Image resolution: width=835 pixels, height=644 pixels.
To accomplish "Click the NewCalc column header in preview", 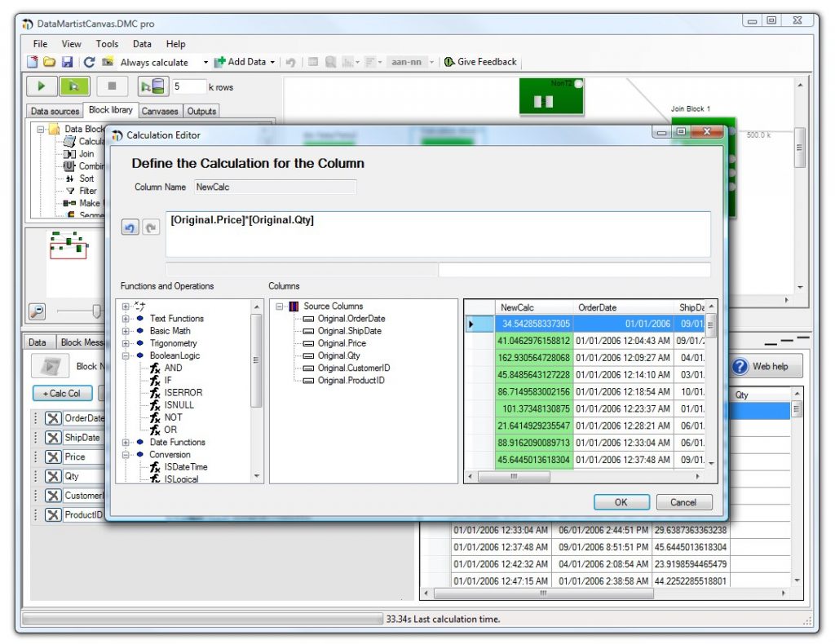I will click(534, 307).
